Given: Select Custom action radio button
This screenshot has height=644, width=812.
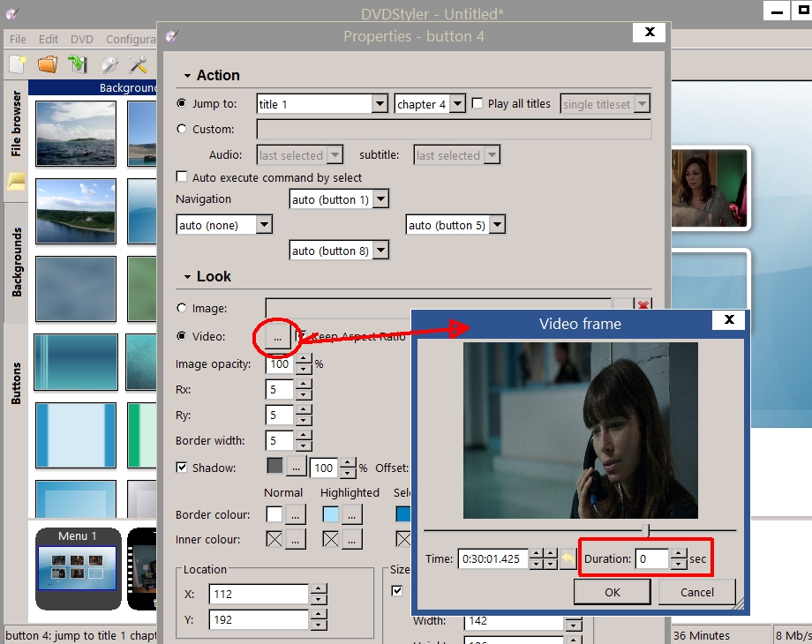Looking at the screenshot, I should click(181, 129).
